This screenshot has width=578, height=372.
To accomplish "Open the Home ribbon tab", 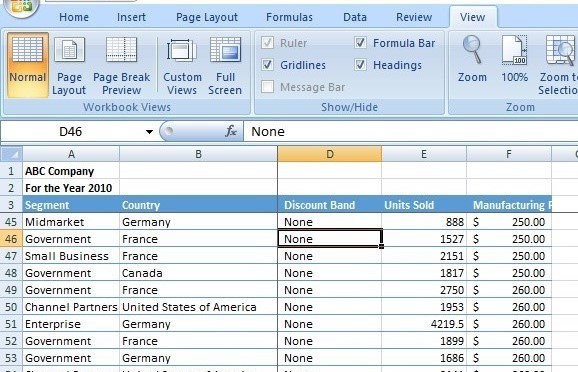I will tap(74, 17).
